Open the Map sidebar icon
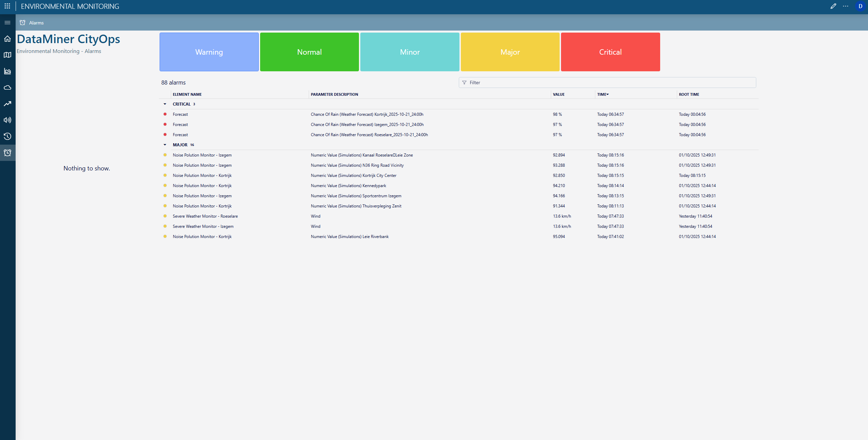The width and height of the screenshot is (868, 440). tap(7, 55)
